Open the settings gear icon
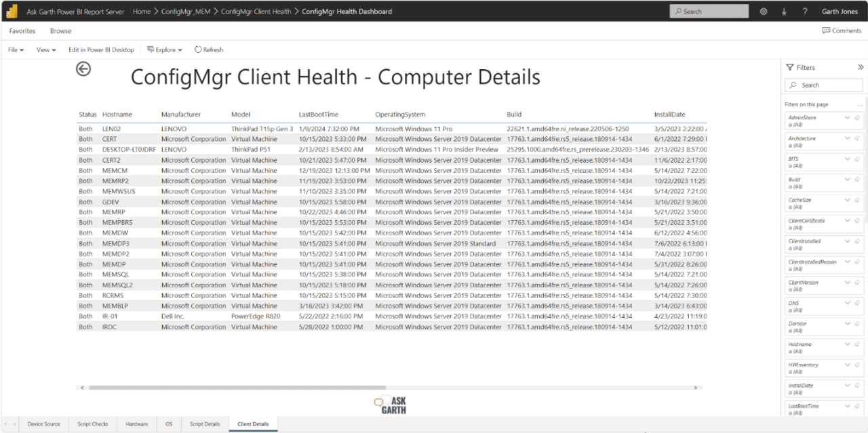Image resolution: width=868 pixels, height=433 pixels. pyautogui.click(x=764, y=12)
